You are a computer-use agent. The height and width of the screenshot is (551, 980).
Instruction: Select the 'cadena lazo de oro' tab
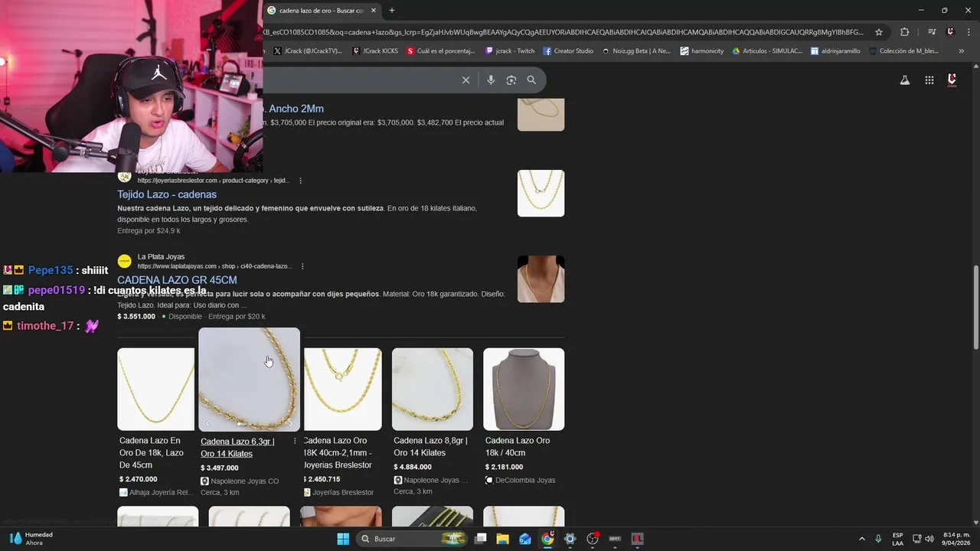[321, 11]
